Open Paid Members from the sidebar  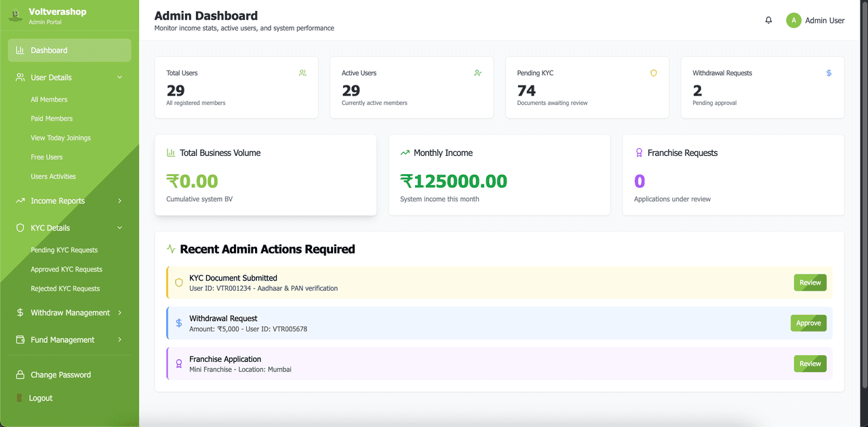click(x=52, y=119)
